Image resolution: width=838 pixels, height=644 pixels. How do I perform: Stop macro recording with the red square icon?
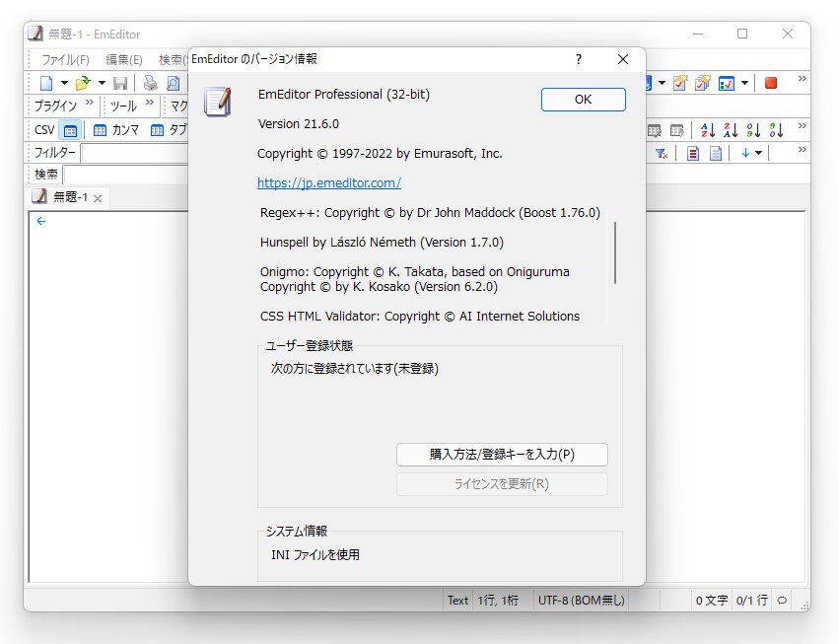(x=771, y=84)
